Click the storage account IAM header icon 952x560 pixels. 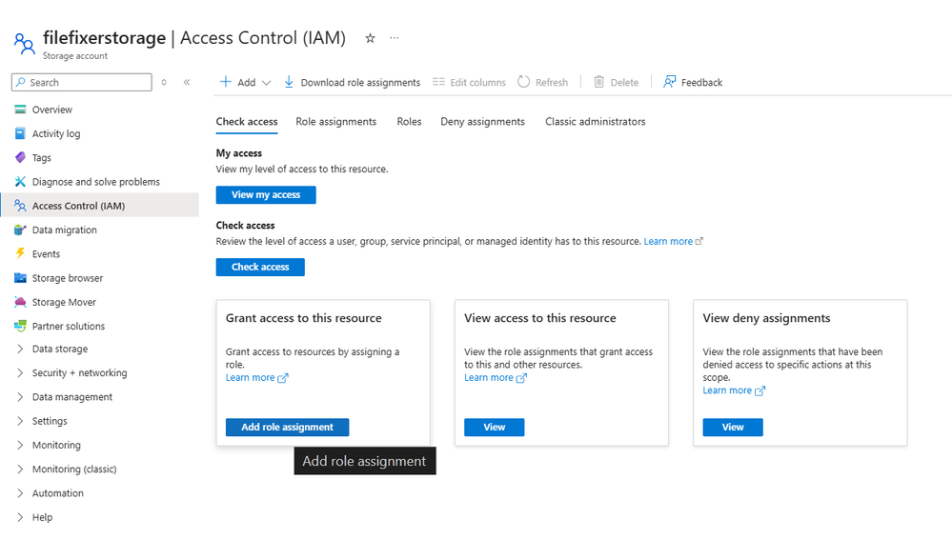[24, 44]
